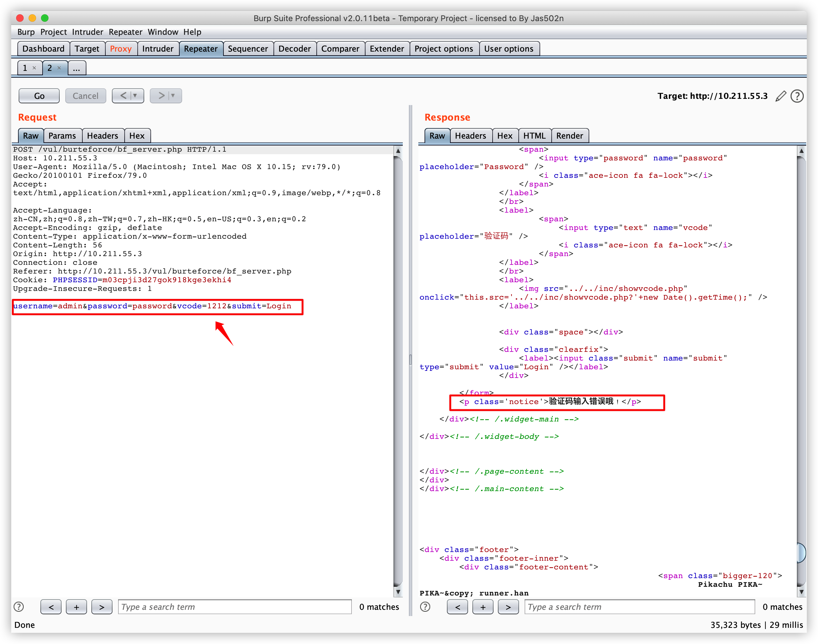Switch request view to Params tab
818x644 pixels.
pos(62,136)
